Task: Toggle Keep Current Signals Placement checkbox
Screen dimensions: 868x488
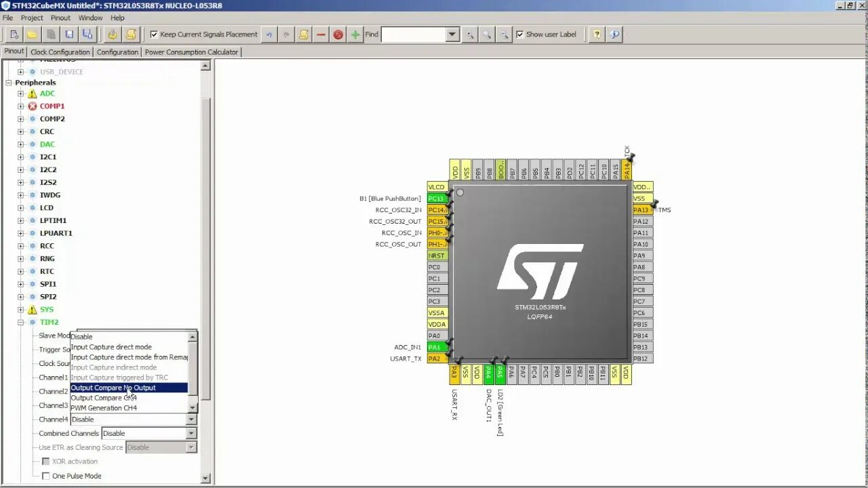Action: click(x=154, y=35)
